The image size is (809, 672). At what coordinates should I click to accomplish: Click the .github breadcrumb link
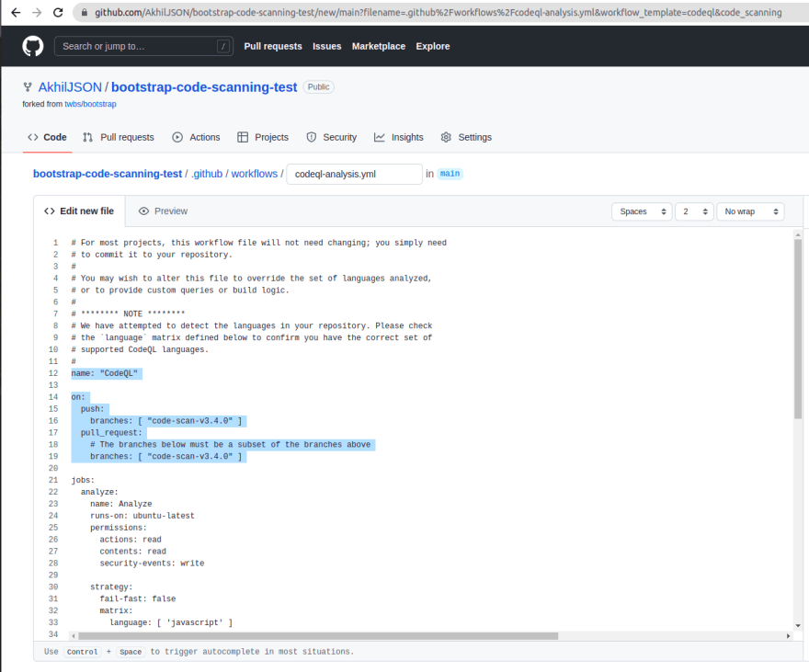207,174
